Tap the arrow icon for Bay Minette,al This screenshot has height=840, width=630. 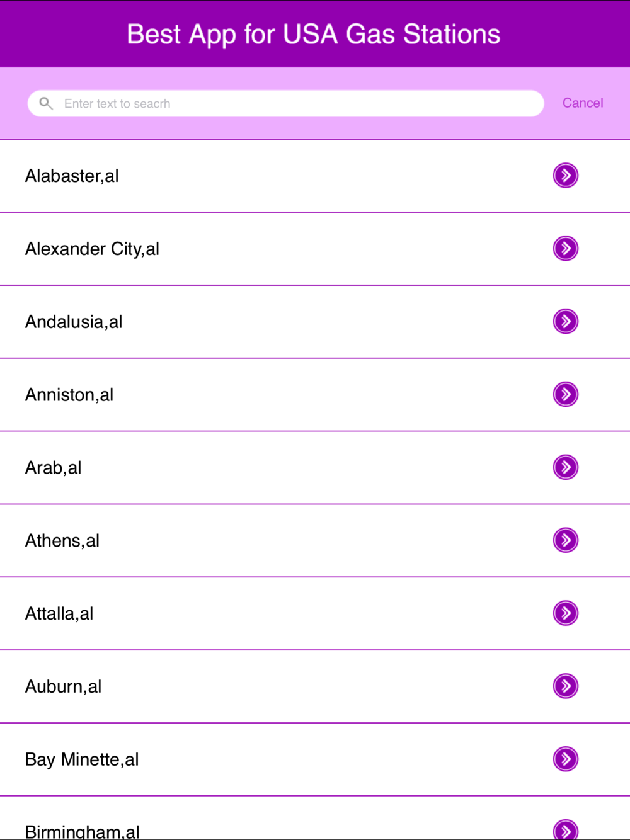tap(566, 759)
